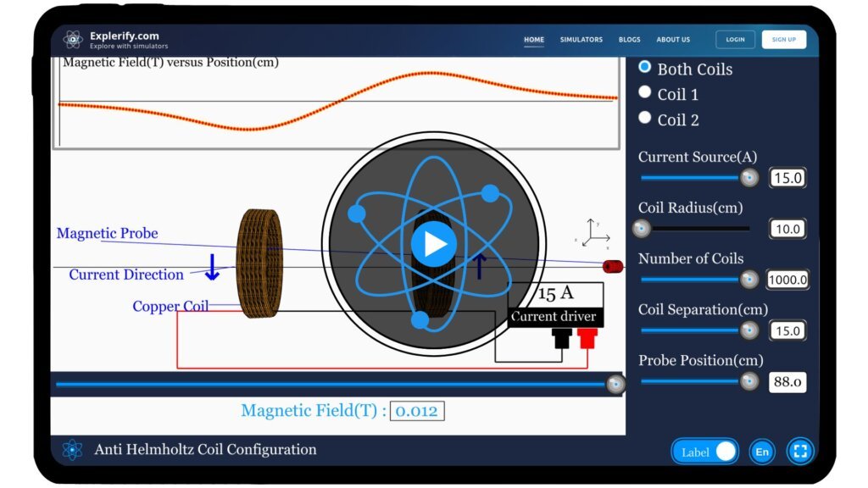Click the En language icon
868x488 pixels.
[x=760, y=452]
